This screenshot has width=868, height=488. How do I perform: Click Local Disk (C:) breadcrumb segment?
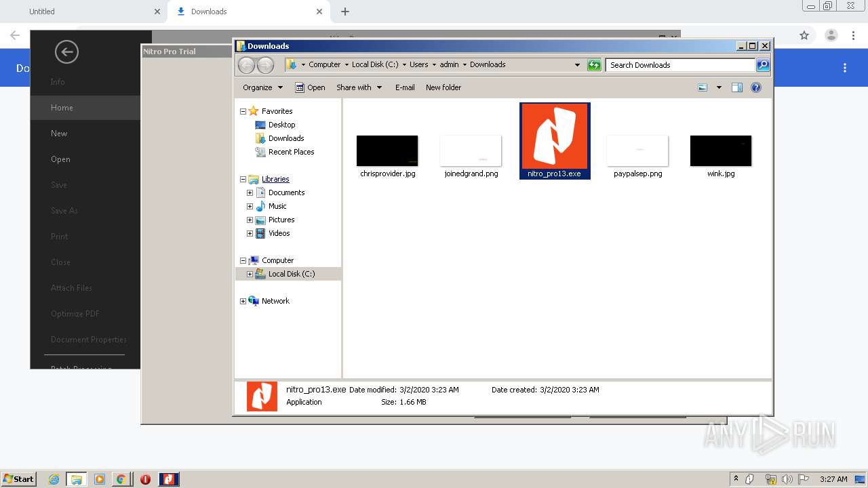point(375,65)
